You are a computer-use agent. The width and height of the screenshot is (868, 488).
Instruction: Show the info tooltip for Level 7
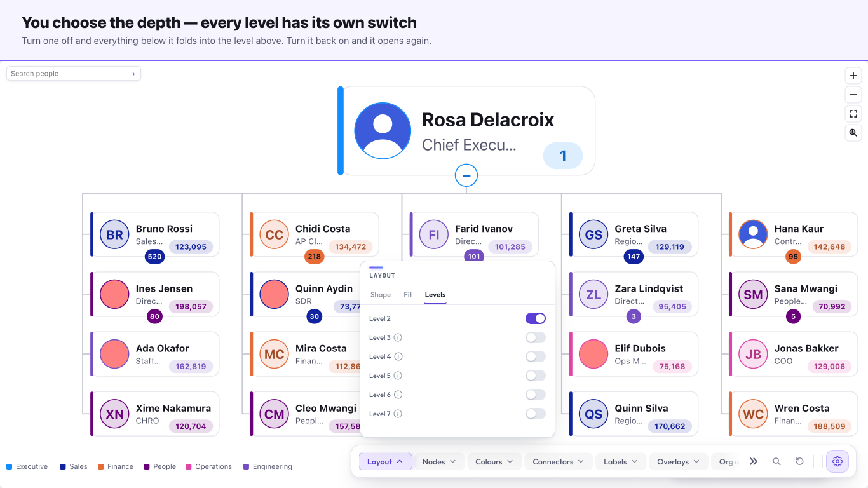(398, 414)
